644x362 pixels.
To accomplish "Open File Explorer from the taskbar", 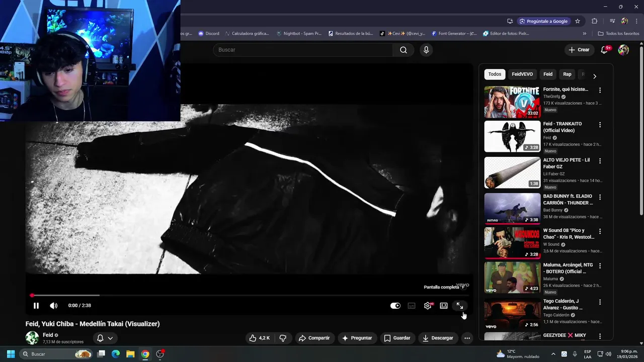I will 130,354.
